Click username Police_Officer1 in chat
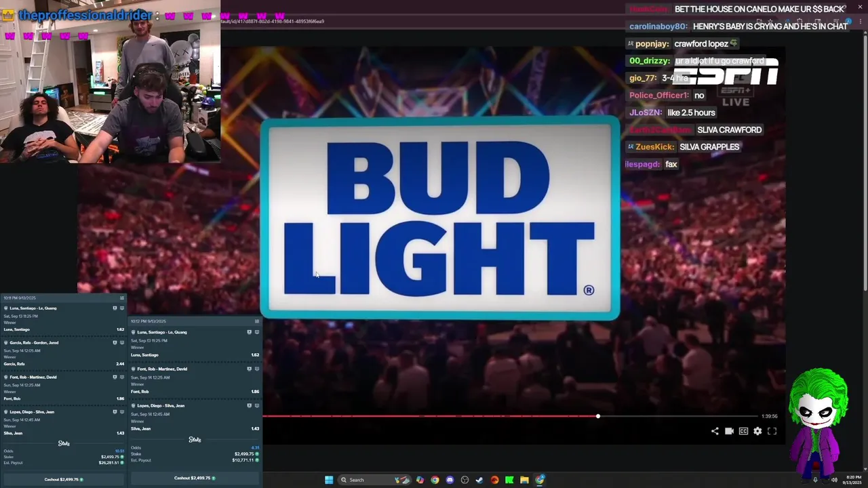This screenshot has width=868, height=488. (659, 96)
